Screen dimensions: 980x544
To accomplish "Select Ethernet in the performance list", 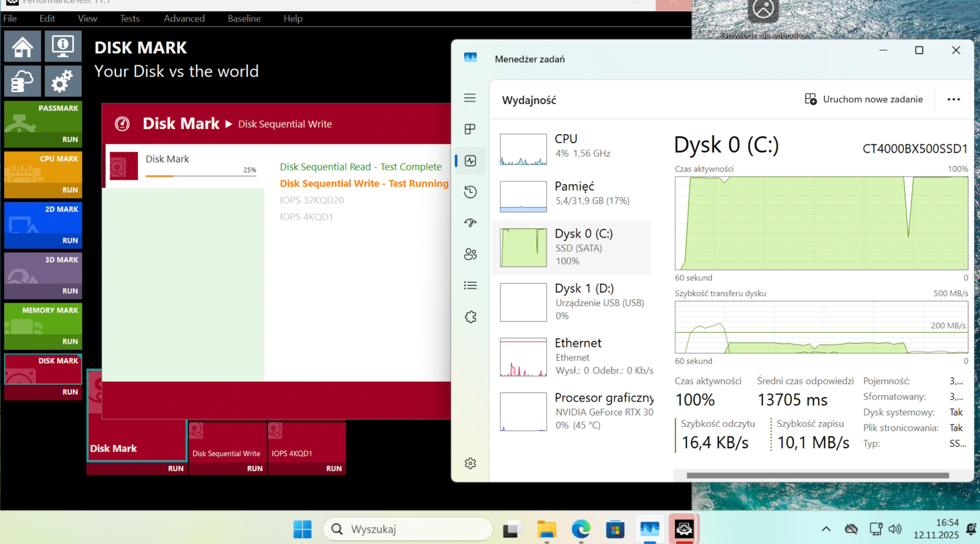I will pos(572,357).
